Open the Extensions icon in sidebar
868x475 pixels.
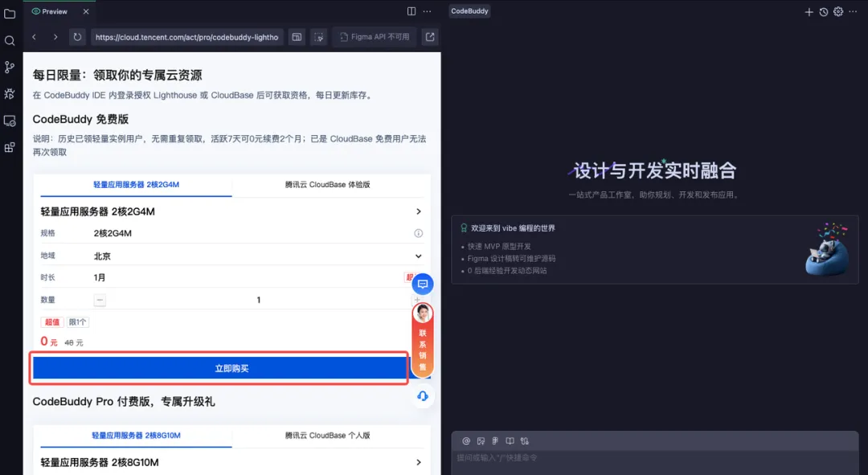click(x=10, y=147)
